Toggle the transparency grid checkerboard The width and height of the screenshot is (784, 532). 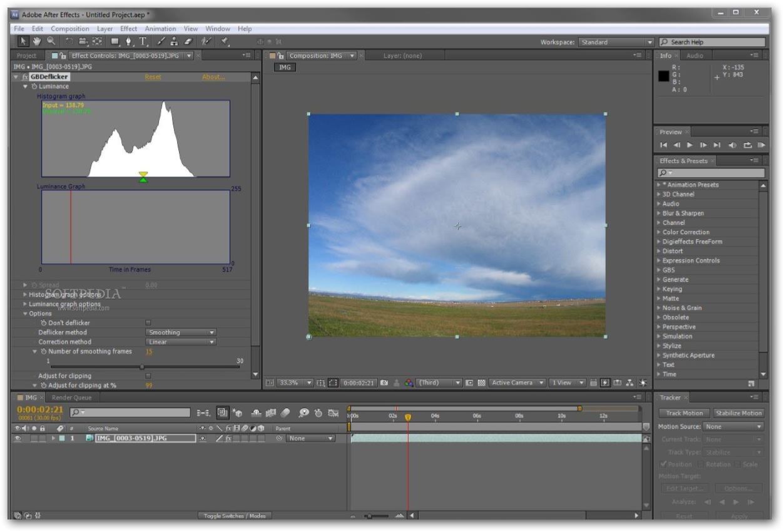tap(481, 382)
